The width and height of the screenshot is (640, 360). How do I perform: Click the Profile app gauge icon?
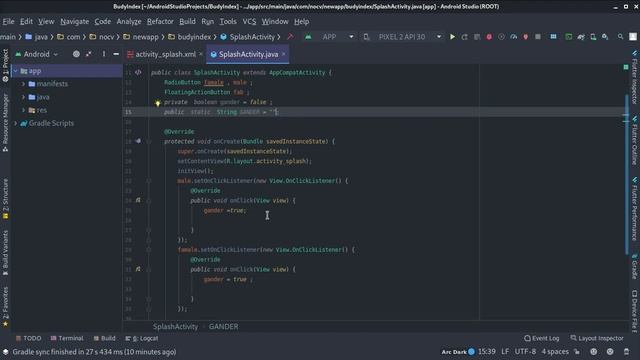click(513, 37)
